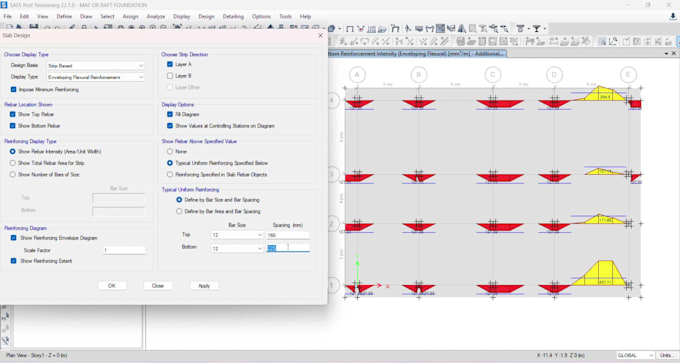This screenshot has height=363, width=680.
Task: Click the M-shaped beam forces diagram icon
Action: pos(430,29)
